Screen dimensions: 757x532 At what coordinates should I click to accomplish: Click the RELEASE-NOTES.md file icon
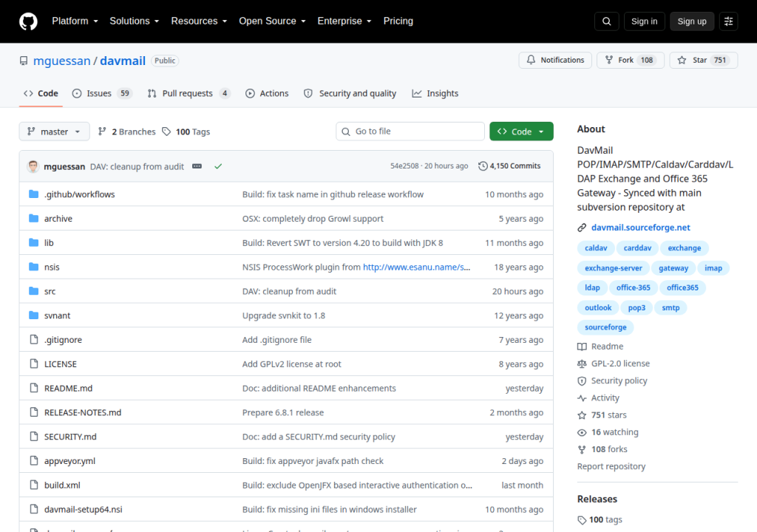(x=33, y=412)
